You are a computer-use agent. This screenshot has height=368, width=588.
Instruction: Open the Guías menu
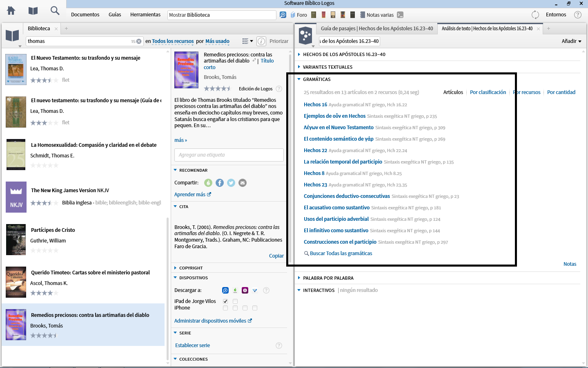click(115, 15)
